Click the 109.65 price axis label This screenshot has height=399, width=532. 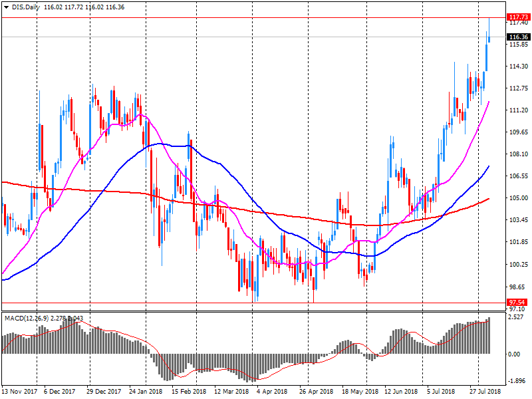(519, 132)
